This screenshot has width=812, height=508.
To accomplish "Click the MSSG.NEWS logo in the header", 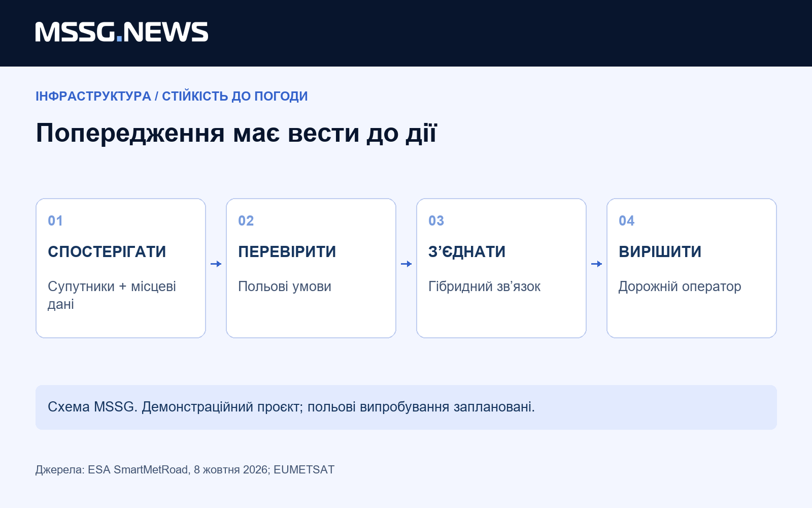I will tap(122, 32).
